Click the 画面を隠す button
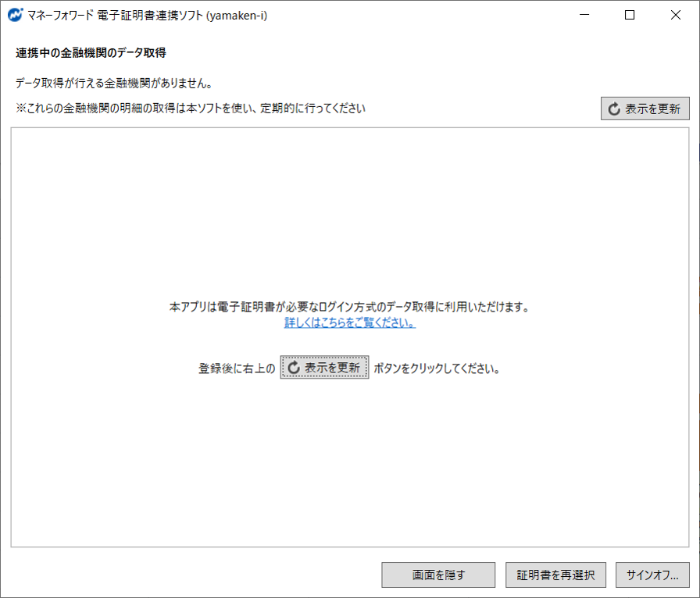Image resolution: width=700 pixels, height=598 pixels. click(x=438, y=575)
